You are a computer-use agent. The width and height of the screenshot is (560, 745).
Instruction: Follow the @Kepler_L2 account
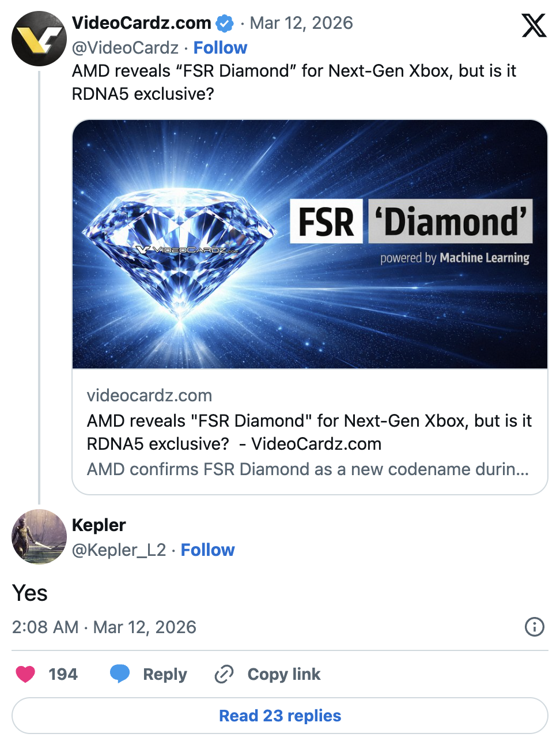tap(207, 550)
